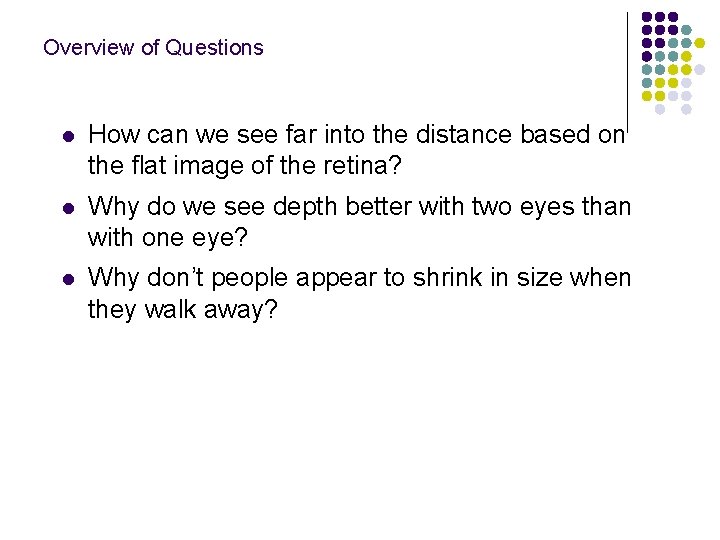Click the word 'Overview' in the title
The height and width of the screenshot is (540, 720).
tap(89, 48)
